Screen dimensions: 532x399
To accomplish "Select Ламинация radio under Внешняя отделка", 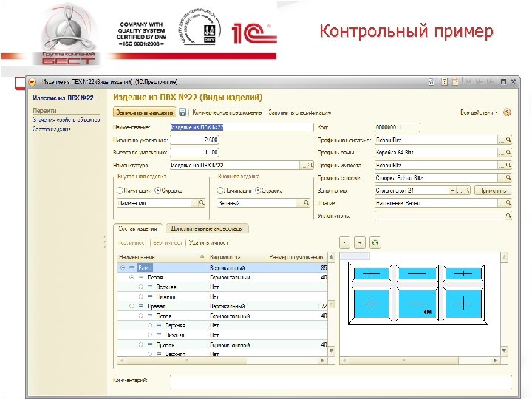I will [220, 191].
